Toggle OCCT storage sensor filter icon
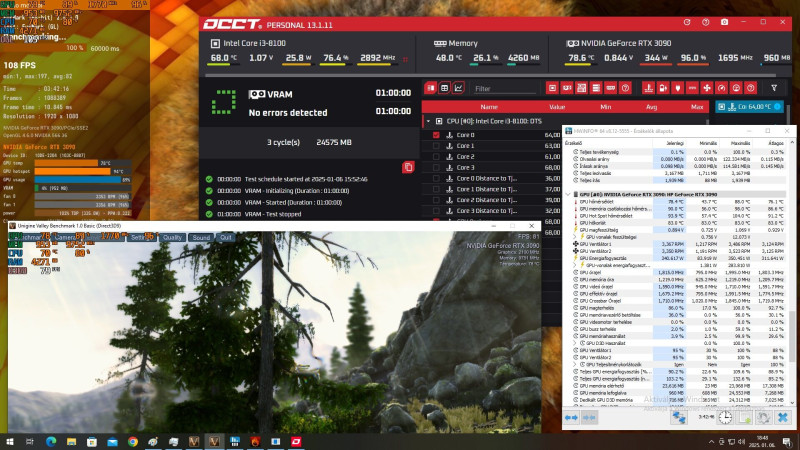This screenshot has width=800, height=450. [x=596, y=88]
